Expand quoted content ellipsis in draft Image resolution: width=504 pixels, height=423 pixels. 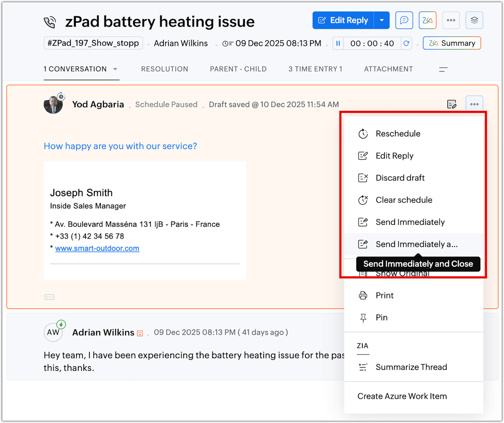point(49,297)
